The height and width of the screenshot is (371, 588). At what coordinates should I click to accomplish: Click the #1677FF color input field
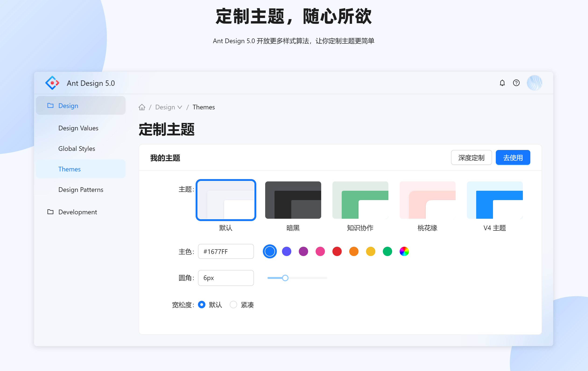tap(226, 251)
